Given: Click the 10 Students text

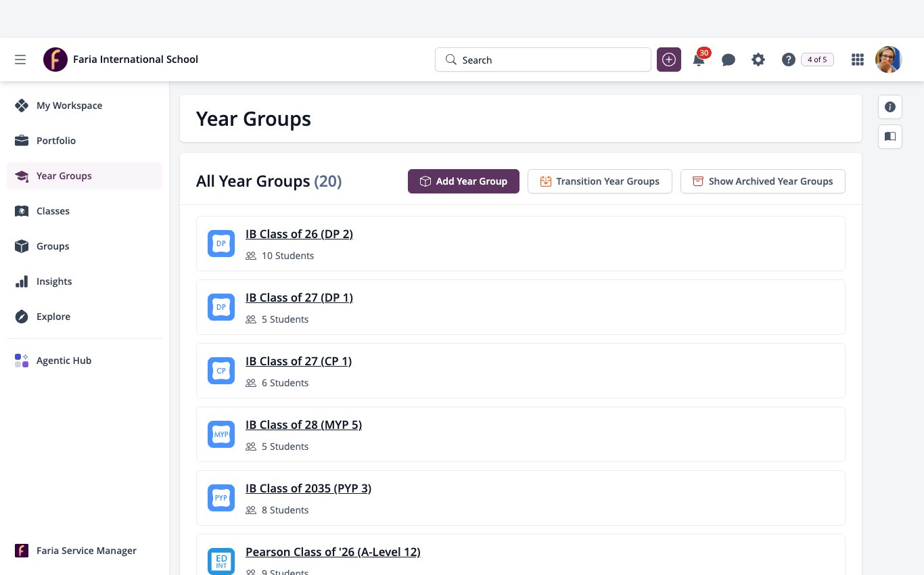Looking at the screenshot, I should coord(287,256).
